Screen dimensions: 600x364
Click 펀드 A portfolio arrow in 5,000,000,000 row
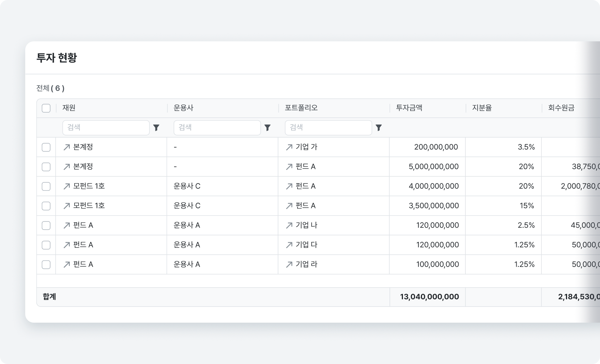click(x=289, y=167)
